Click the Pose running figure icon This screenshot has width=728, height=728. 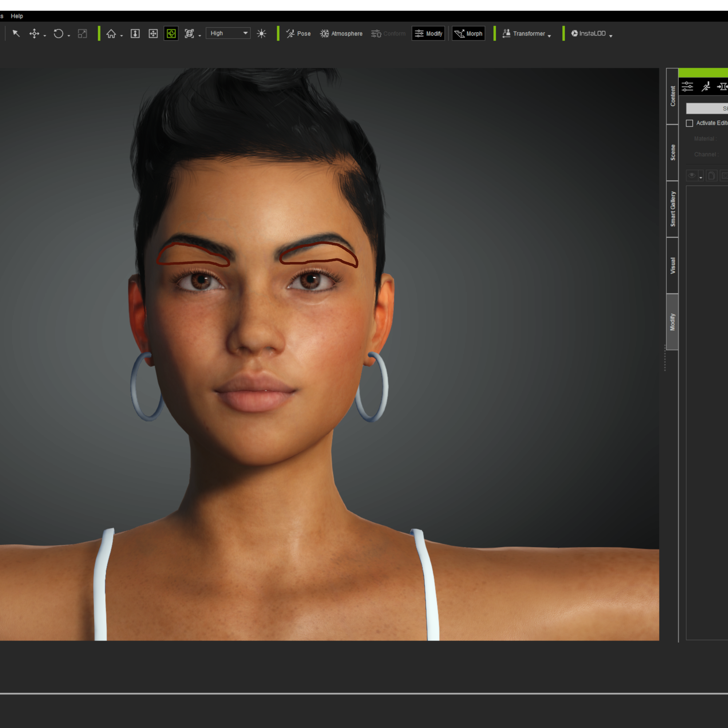point(290,33)
